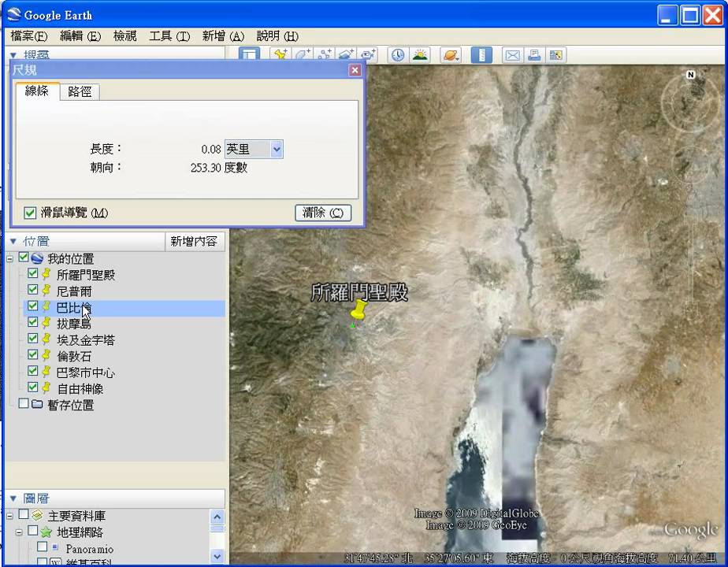The width and height of the screenshot is (728, 567).
Task: Toggle the sunlight icon in toolbar
Action: pyautogui.click(x=420, y=55)
